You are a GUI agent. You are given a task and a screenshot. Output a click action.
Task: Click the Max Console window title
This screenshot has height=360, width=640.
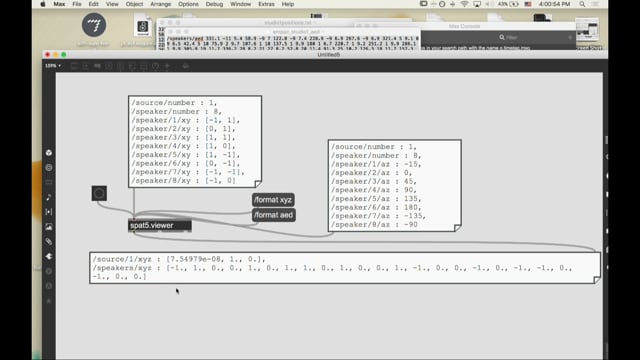[x=464, y=26]
